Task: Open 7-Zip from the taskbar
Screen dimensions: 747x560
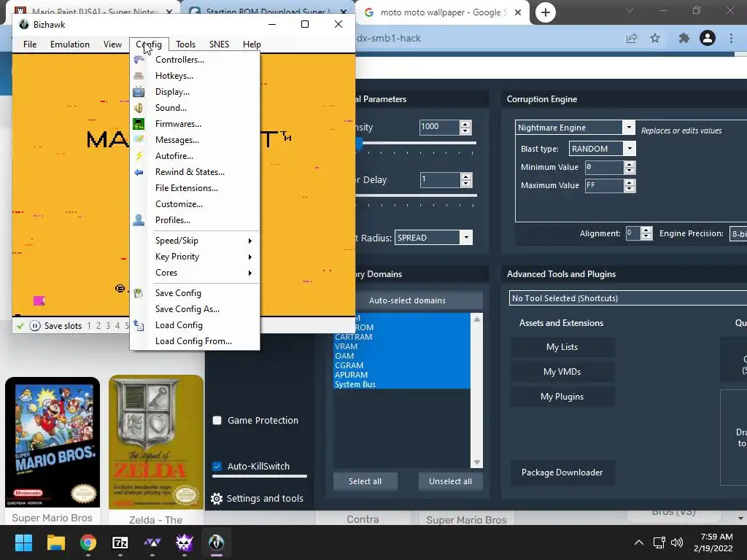Action: coord(120,542)
